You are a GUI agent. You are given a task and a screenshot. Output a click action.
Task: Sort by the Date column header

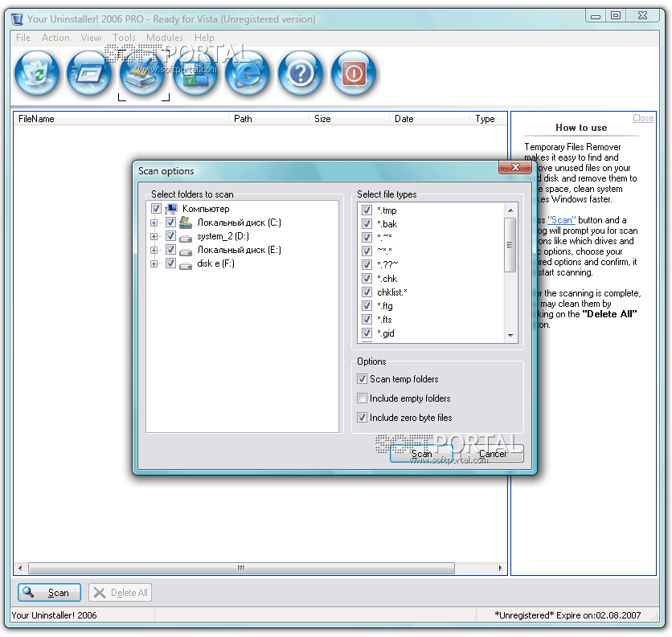click(x=429, y=119)
